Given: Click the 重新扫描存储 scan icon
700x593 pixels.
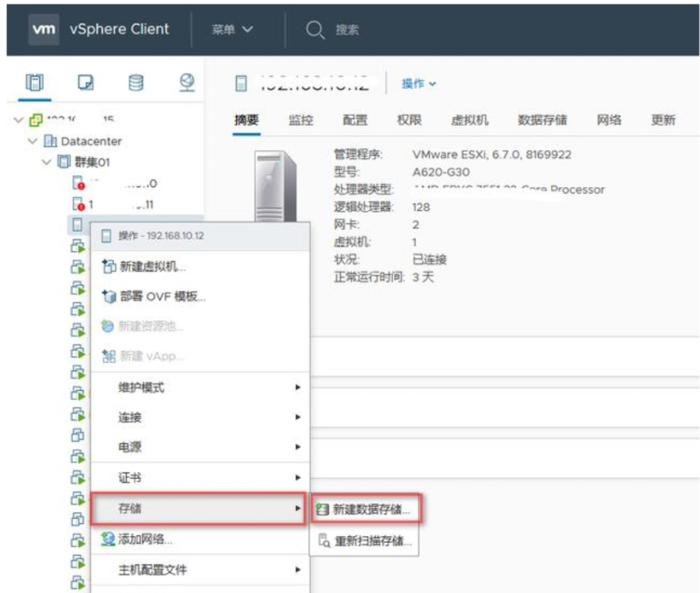Looking at the screenshot, I should tap(324, 541).
